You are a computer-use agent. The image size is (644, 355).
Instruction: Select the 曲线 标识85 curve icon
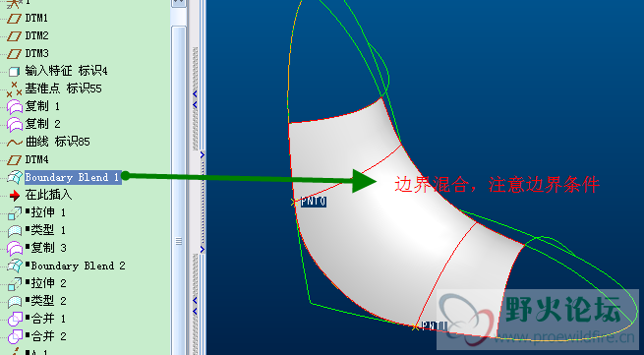tap(15, 143)
